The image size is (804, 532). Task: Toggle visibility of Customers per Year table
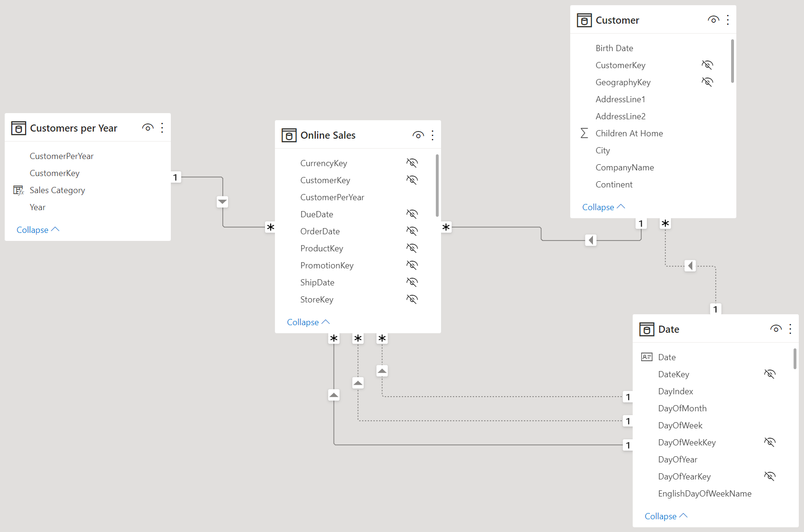click(x=148, y=128)
